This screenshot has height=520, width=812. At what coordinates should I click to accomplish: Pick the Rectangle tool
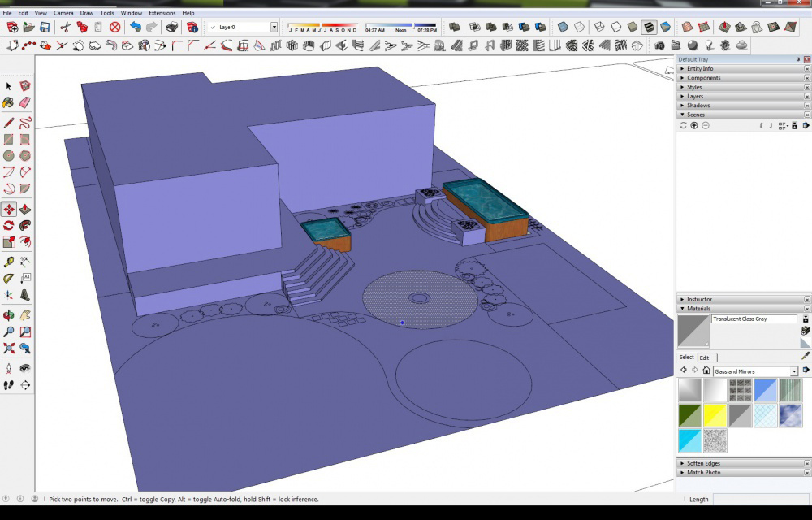pos(9,139)
